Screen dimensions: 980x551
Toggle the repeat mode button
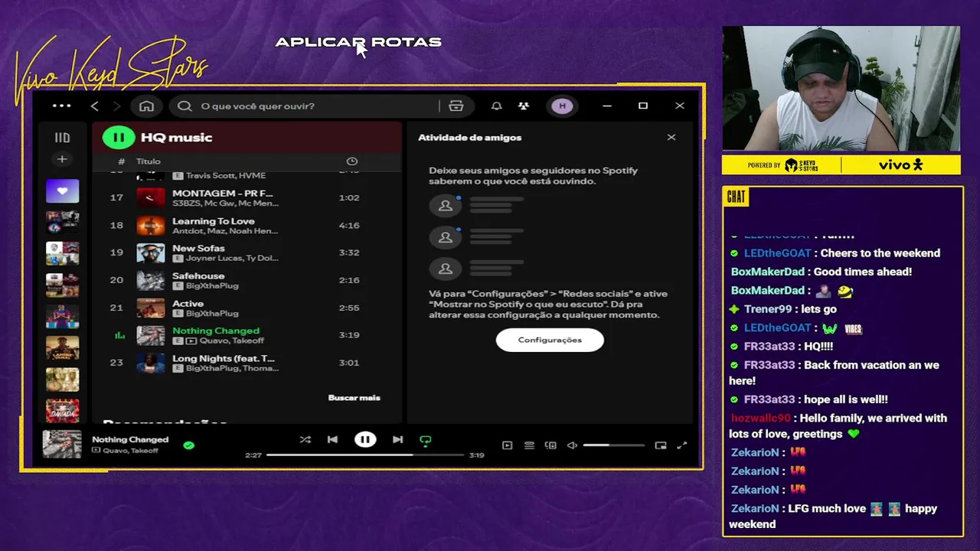pos(426,440)
